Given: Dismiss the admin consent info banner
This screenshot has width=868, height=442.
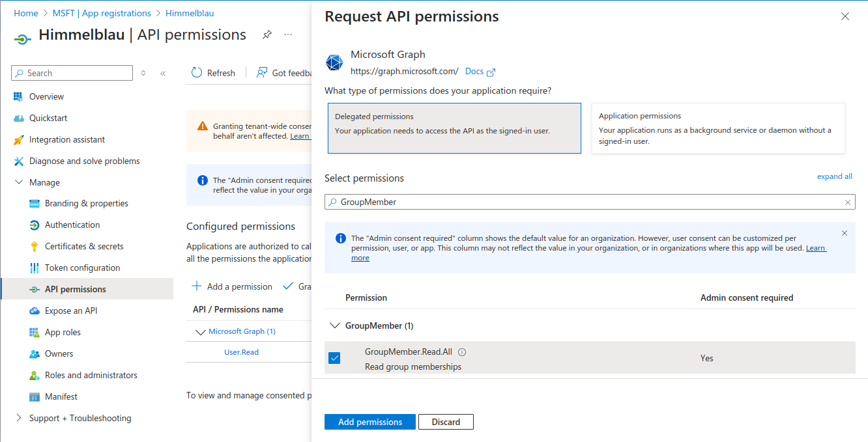Looking at the screenshot, I should pyautogui.click(x=845, y=233).
